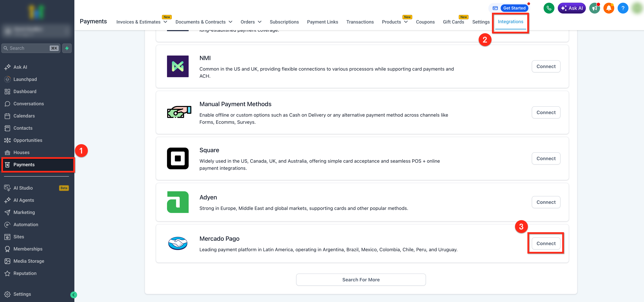Click the Ask AI purple button
Viewport: 644px width, 302px height.
571,8
